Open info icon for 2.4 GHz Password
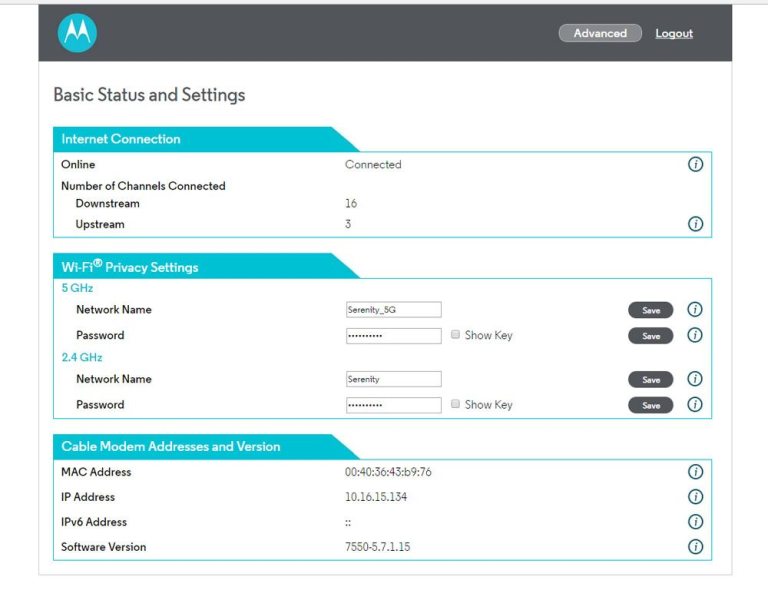This screenshot has width=768, height=597. point(695,405)
